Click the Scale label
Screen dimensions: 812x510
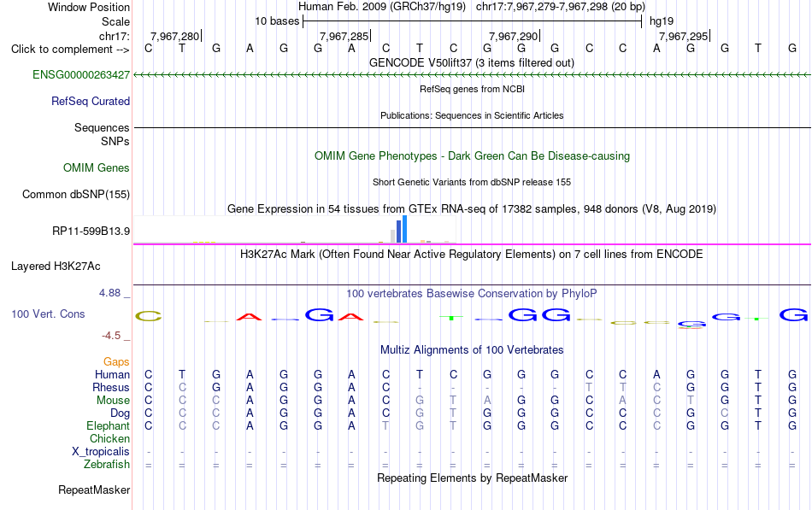(x=115, y=21)
